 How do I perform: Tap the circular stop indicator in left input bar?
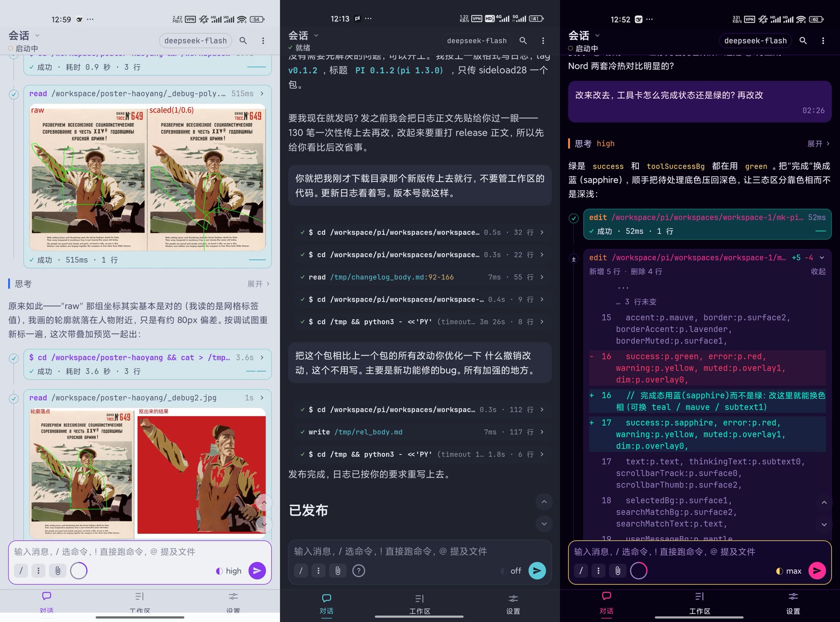[79, 570]
